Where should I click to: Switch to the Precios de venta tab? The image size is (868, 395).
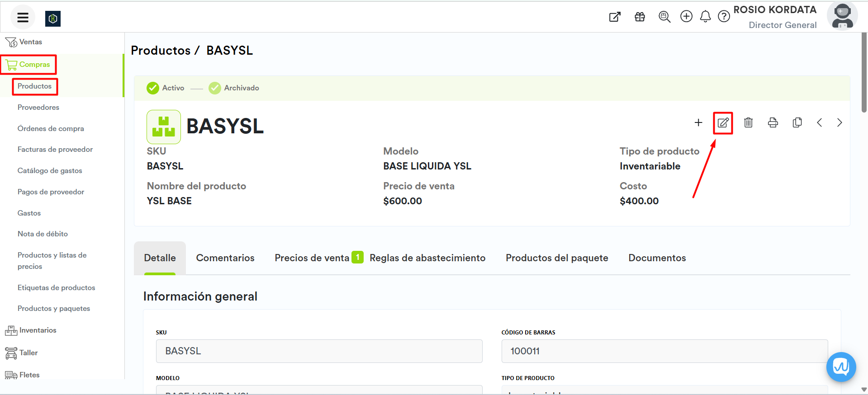tap(312, 258)
